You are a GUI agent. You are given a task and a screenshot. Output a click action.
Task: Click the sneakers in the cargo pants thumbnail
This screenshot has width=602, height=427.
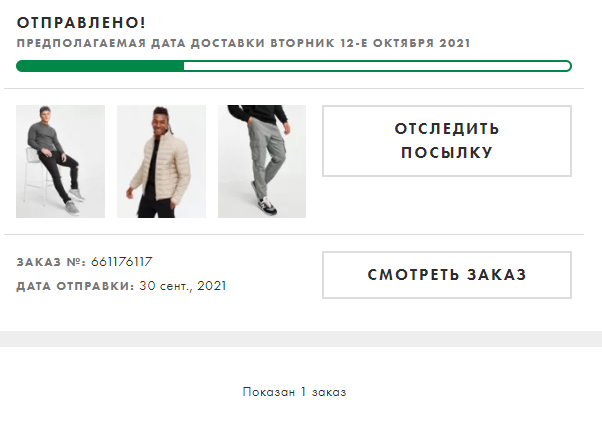pyautogui.click(x=264, y=200)
